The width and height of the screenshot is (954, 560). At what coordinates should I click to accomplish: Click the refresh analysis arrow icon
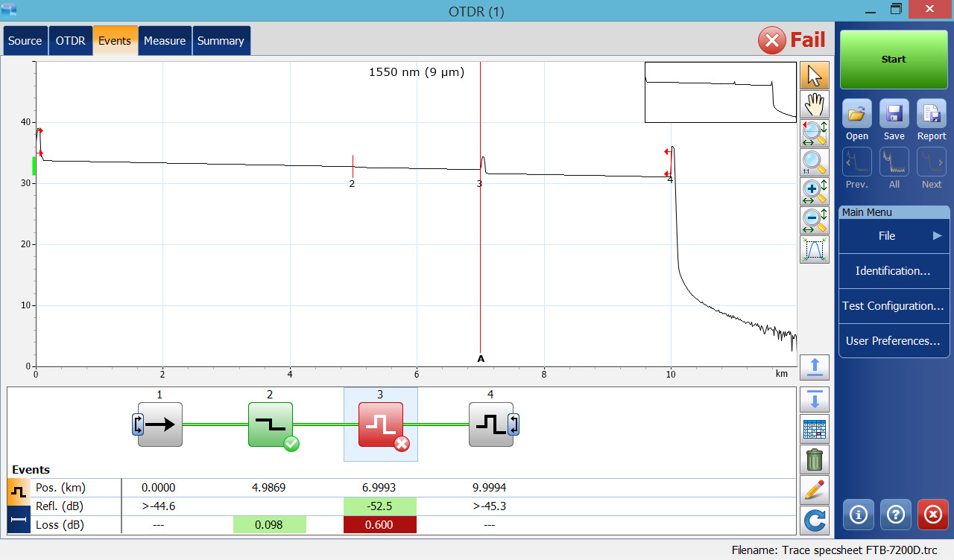tap(815, 520)
